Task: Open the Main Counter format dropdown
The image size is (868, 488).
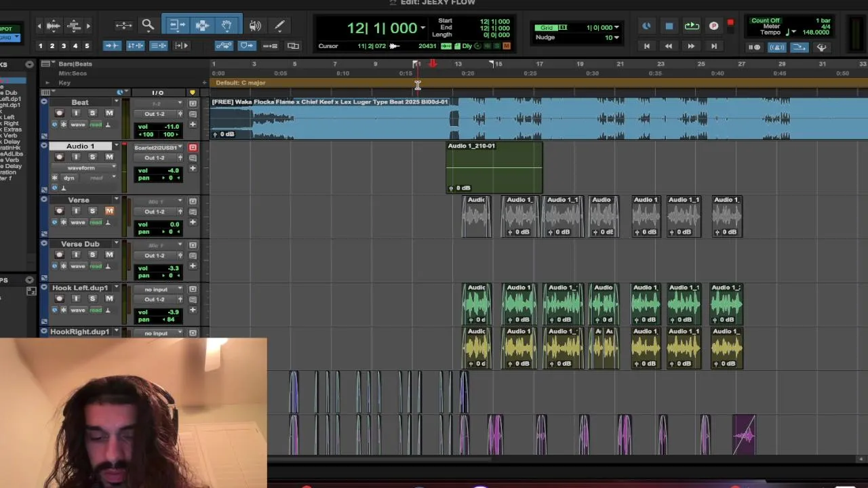Action: point(422,28)
